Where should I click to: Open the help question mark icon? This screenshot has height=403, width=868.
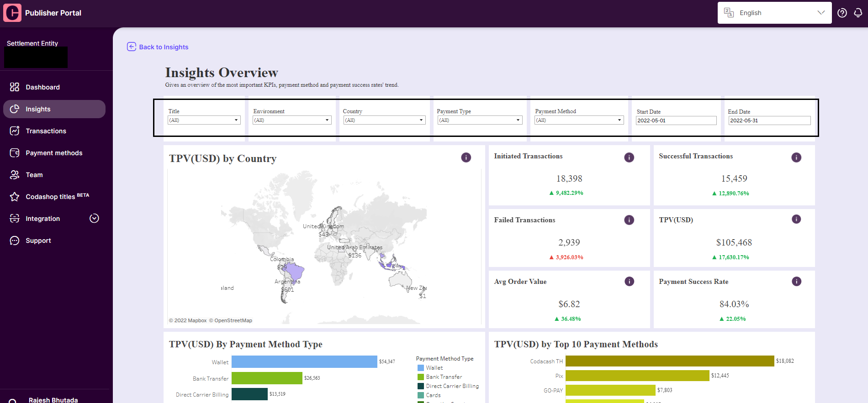pyautogui.click(x=842, y=13)
